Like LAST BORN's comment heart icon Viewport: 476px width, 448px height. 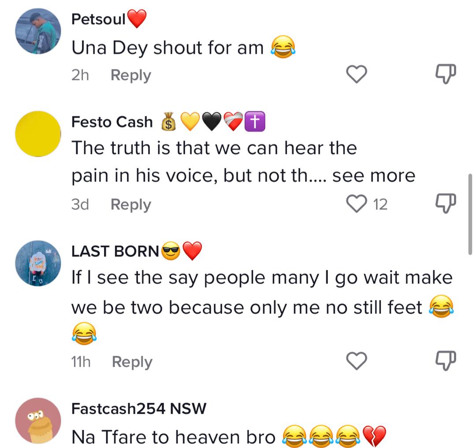click(357, 361)
